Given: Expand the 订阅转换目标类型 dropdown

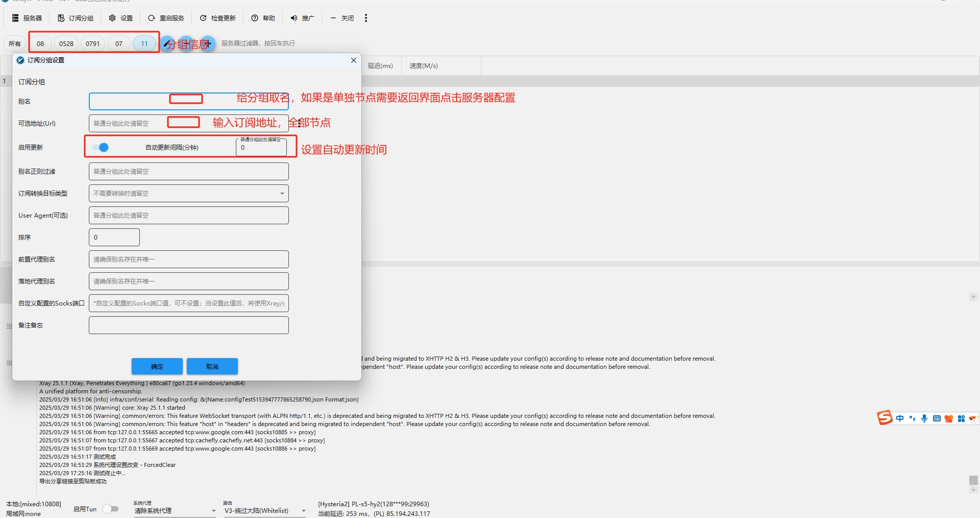Looking at the screenshot, I should pyautogui.click(x=188, y=194).
